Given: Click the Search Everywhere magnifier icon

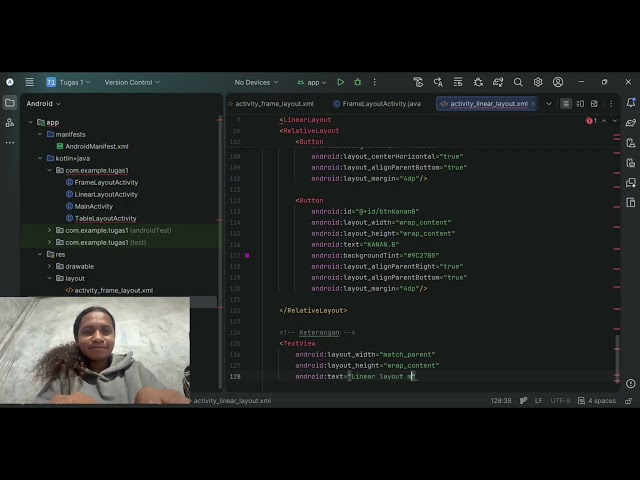Looking at the screenshot, I should [518, 82].
